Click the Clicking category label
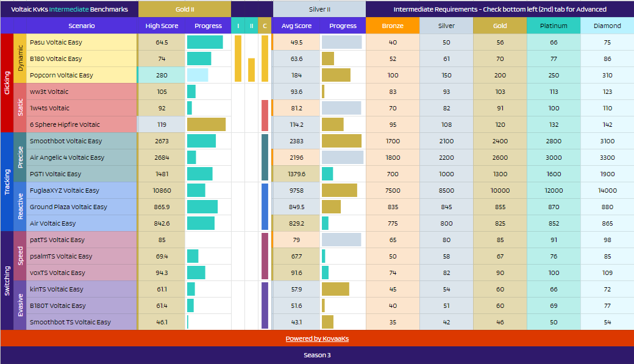 7,83
